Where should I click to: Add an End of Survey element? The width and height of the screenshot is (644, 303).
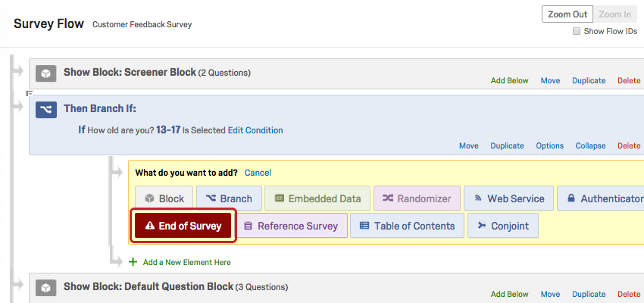(x=183, y=226)
